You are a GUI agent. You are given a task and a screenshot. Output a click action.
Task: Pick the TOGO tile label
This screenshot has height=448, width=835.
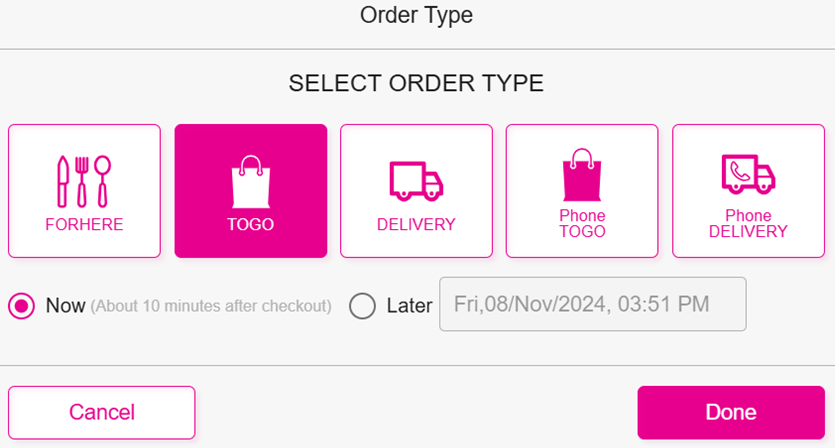pyautogui.click(x=250, y=225)
